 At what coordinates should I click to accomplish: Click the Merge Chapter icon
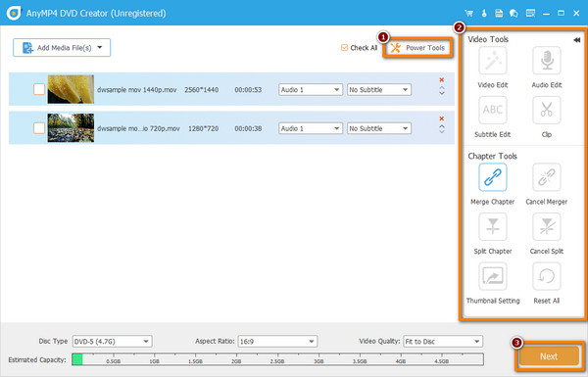tap(492, 177)
